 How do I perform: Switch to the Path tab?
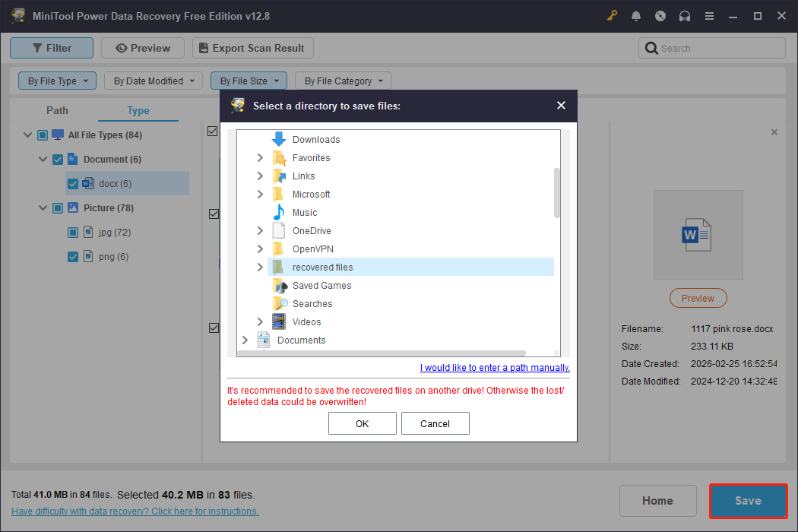(57, 110)
